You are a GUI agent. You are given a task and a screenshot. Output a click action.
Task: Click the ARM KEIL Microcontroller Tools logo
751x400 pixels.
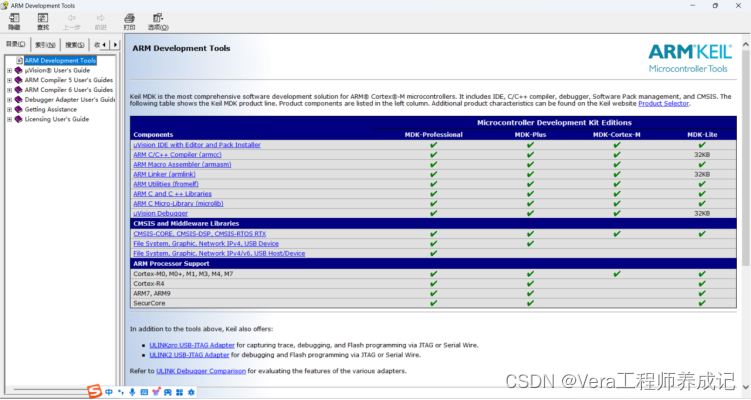(x=690, y=58)
